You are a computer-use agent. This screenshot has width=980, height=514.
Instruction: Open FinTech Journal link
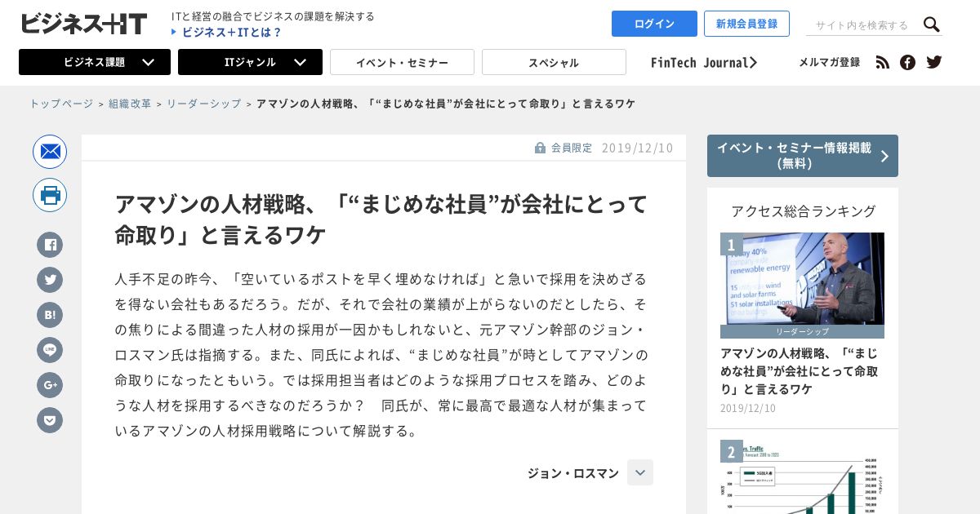pyautogui.click(x=704, y=62)
